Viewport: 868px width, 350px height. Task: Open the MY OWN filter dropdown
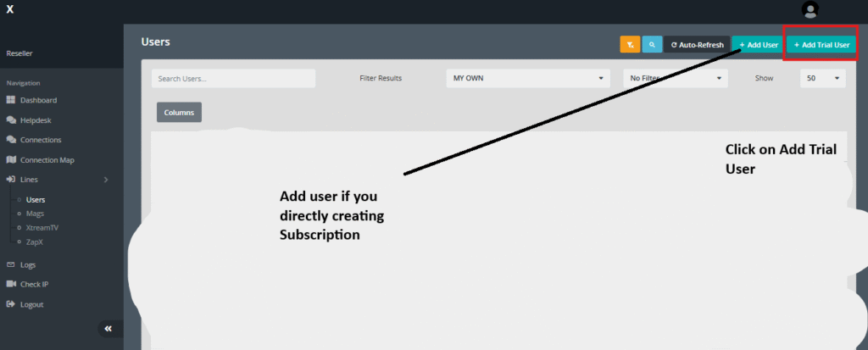(527, 78)
